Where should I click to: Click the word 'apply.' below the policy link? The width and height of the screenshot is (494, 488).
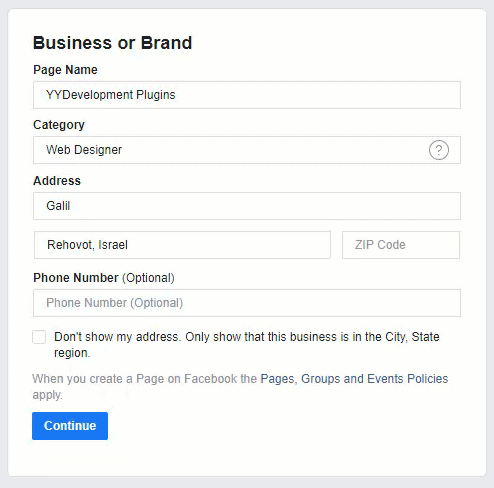click(x=47, y=395)
